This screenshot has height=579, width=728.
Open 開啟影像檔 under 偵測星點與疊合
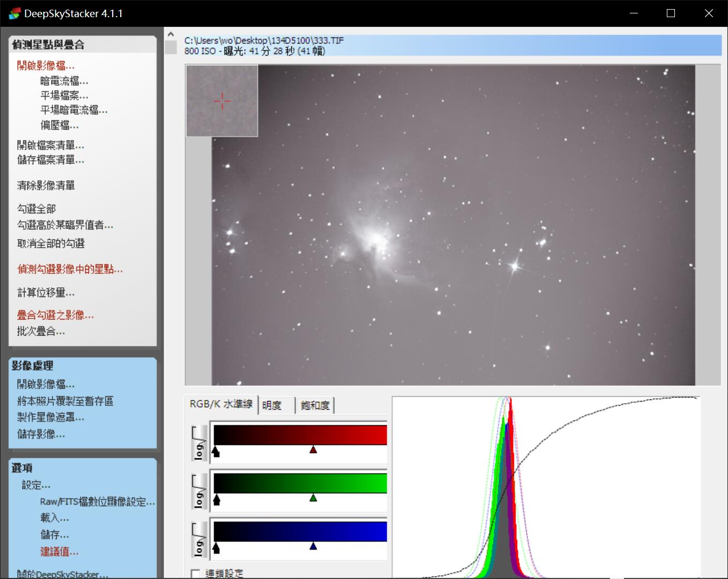click(x=46, y=65)
